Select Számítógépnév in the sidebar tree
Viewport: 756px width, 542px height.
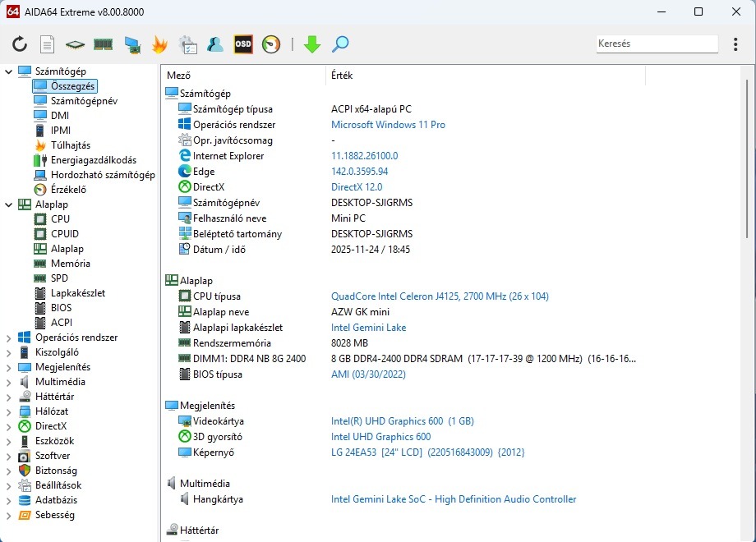pos(76,101)
